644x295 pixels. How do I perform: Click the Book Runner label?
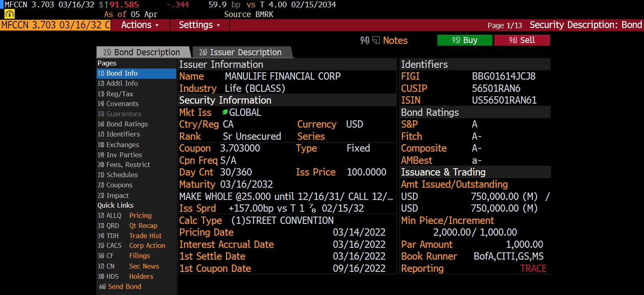tap(429, 256)
